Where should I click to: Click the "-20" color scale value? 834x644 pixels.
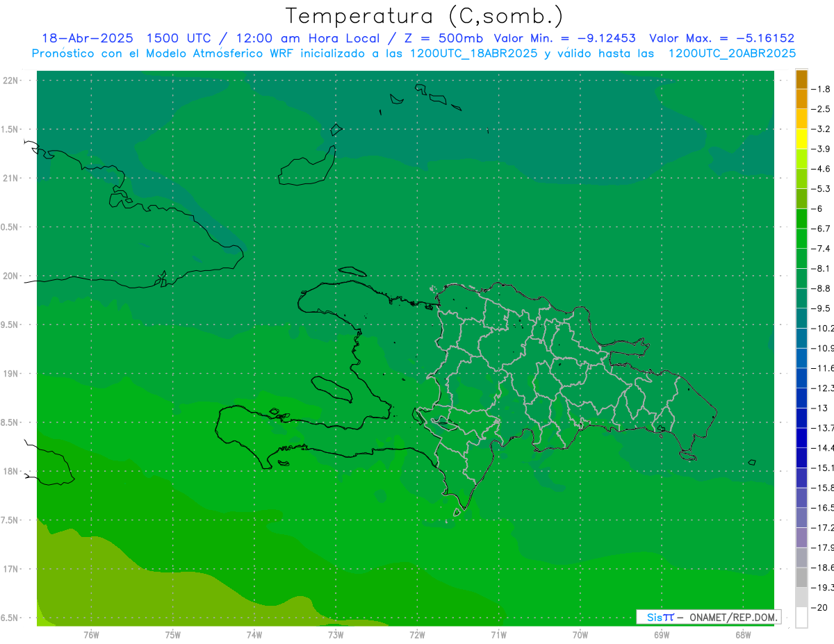819,607
